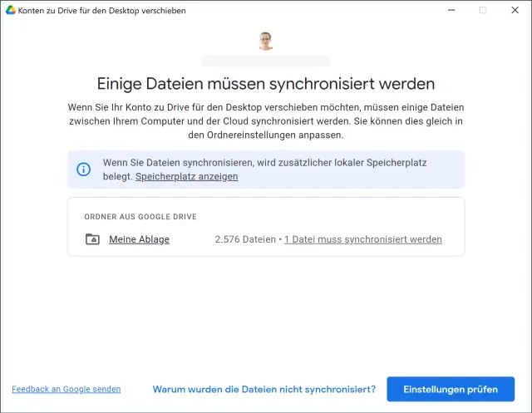This screenshot has height=413, width=532.
Task: Click the user profile avatar picture
Action: tap(266, 42)
